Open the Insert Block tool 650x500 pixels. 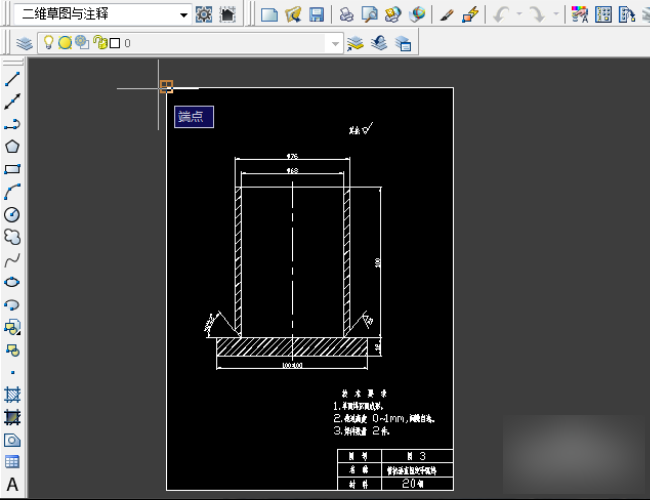click(12, 328)
